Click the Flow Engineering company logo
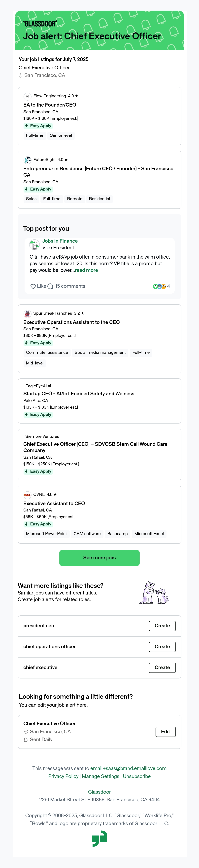 point(28,96)
